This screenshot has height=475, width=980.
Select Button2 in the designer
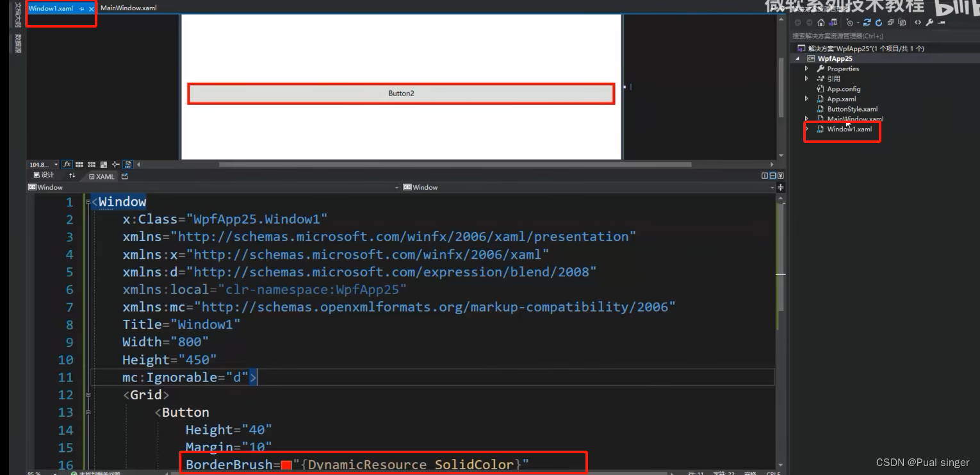click(x=401, y=94)
